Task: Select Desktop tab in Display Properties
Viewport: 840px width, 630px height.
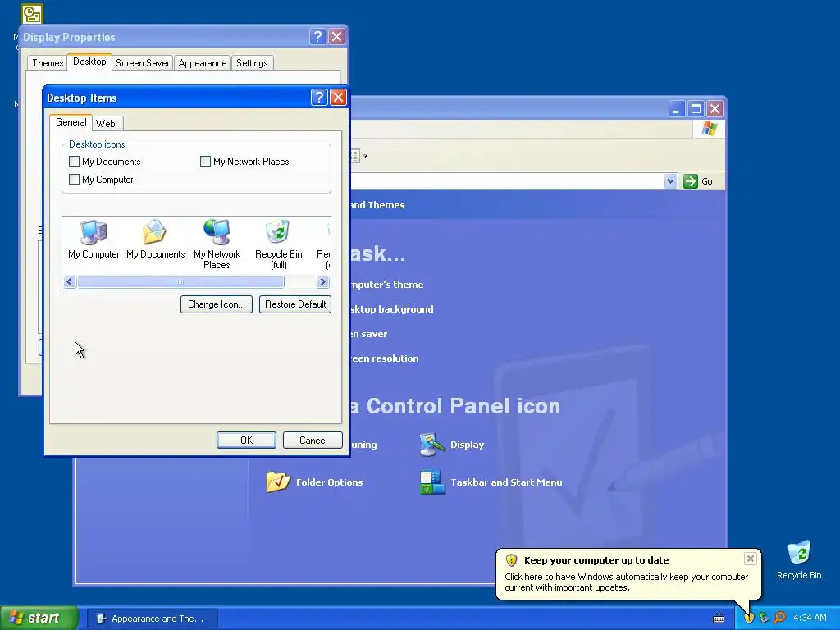Action: click(x=89, y=62)
